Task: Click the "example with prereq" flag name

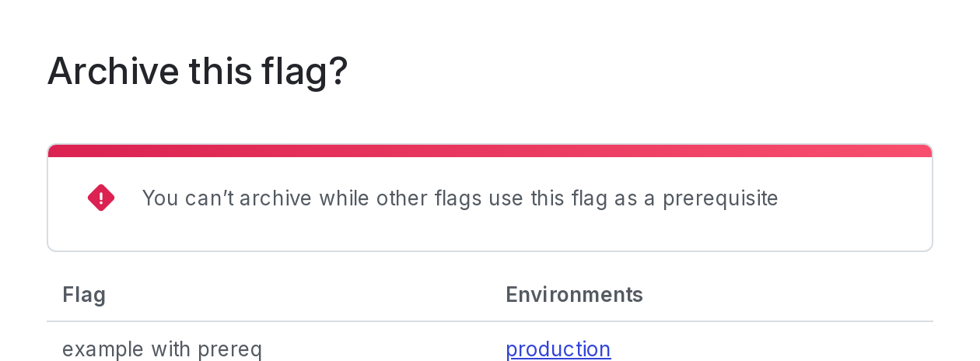Action: pos(162,349)
